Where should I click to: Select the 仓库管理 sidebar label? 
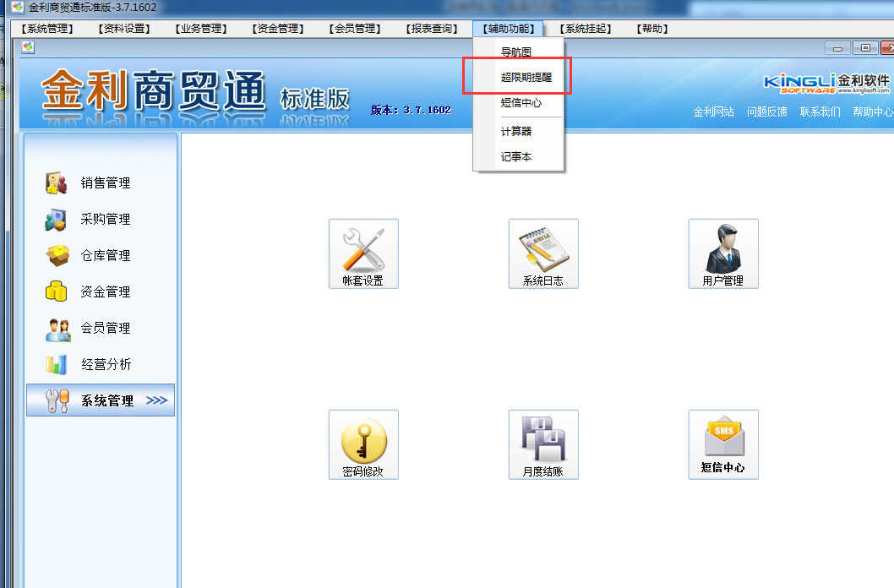106,255
